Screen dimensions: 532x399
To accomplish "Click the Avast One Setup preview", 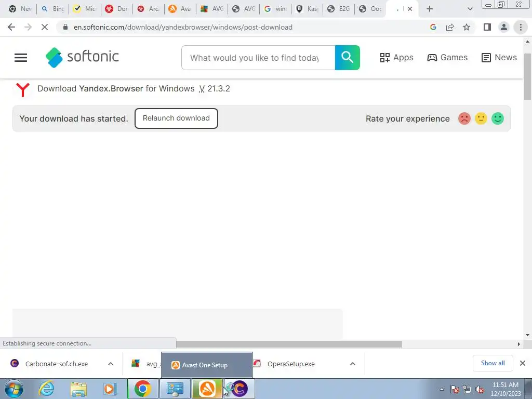I will tap(207, 365).
